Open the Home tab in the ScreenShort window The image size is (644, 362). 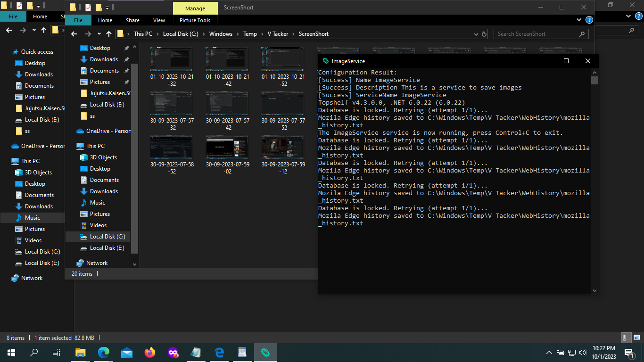click(x=105, y=20)
